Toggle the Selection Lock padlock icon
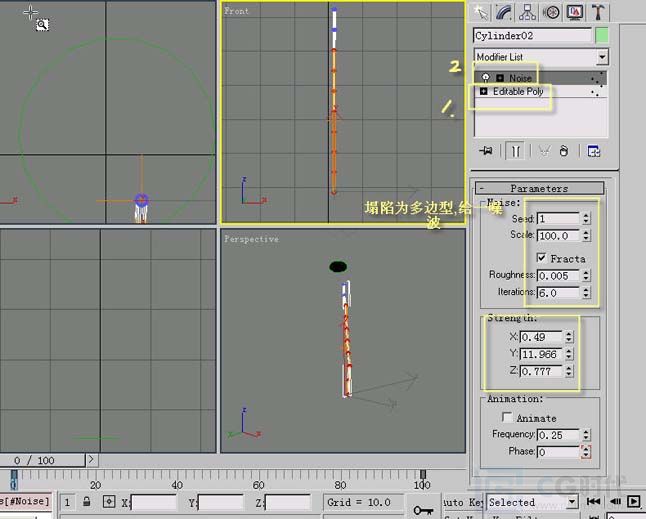 [x=87, y=502]
